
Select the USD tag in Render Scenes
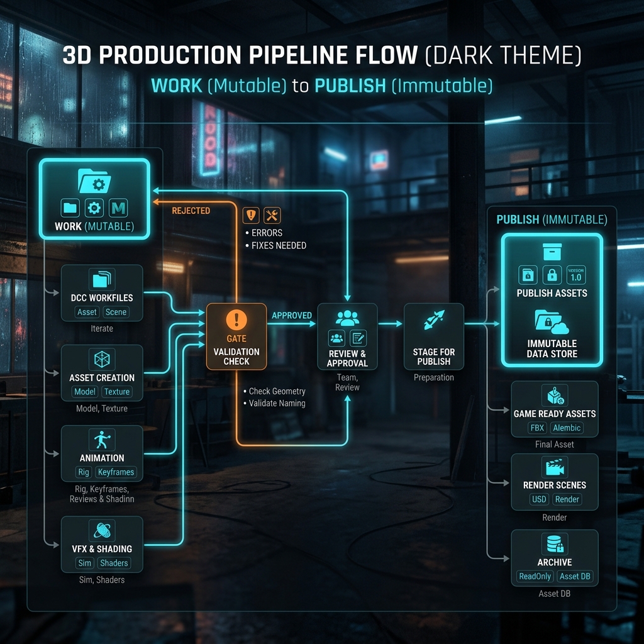click(539, 499)
